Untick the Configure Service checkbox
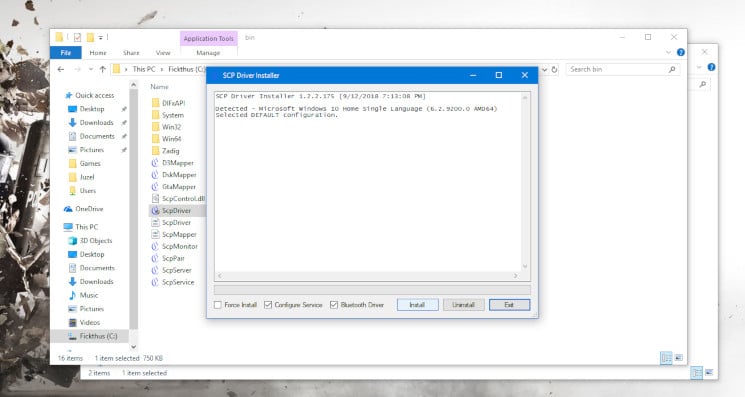The height and width of the screenshot is (397, 745). click(x=268, y=305)
